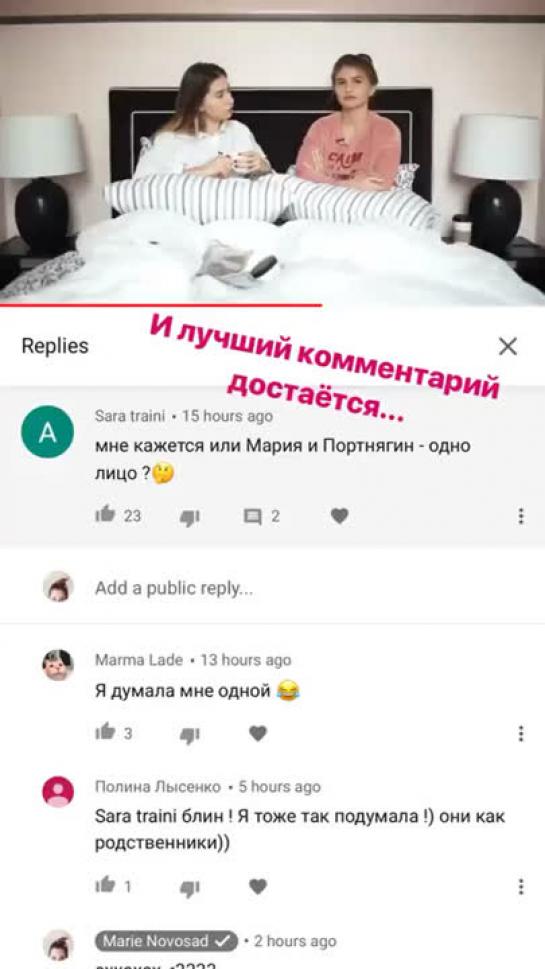545x969 pixels.
Task: Dislike Marma Lade's reply
Action: (189, 734)
